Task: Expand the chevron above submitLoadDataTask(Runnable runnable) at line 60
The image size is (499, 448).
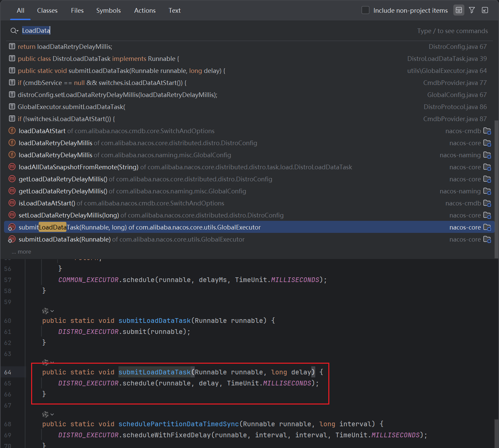Action: click(52, 311)
